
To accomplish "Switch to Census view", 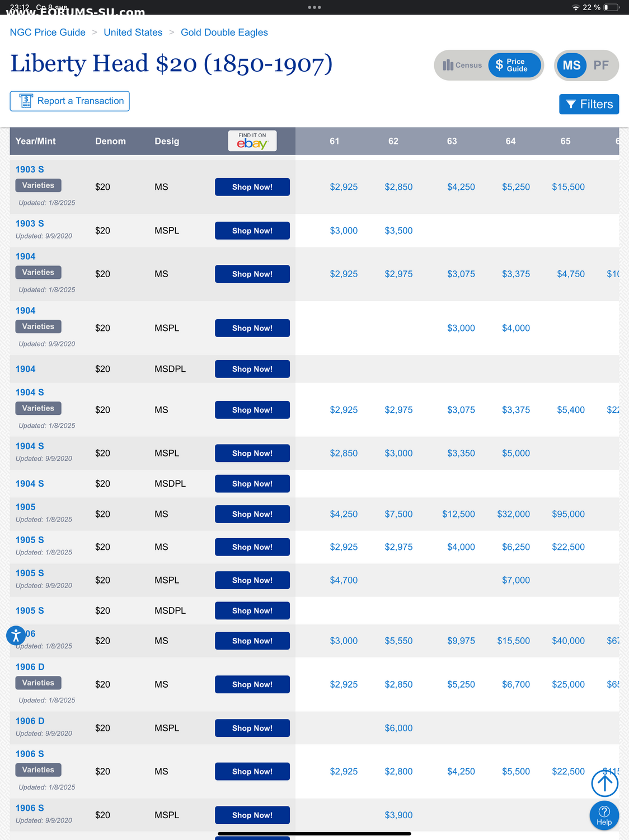I will pos(462,66).
